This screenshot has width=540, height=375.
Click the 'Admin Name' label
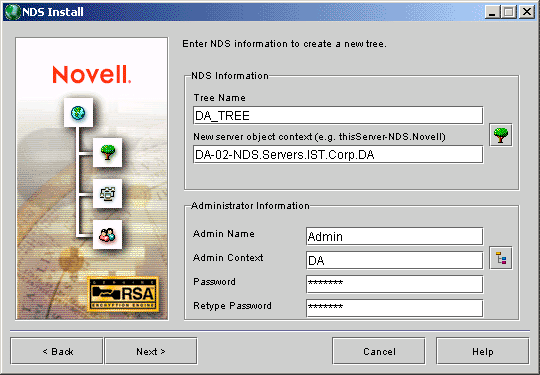[x=224, y=233]
